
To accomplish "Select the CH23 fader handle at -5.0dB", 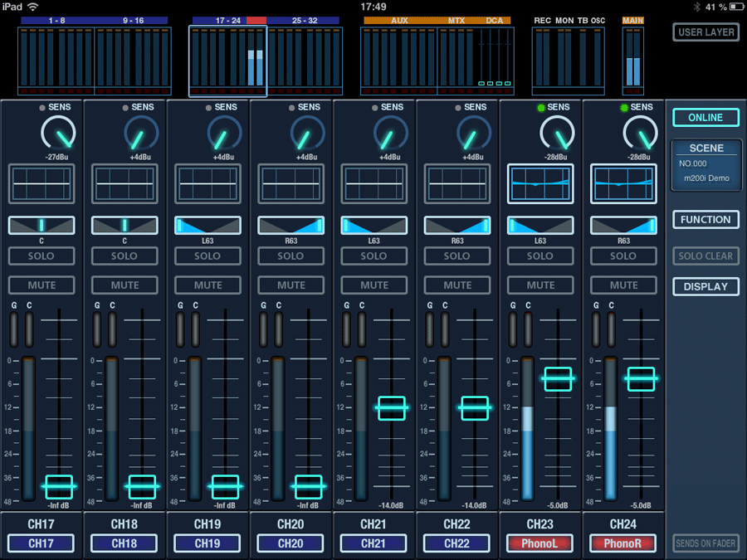I will click(x=558, y=379).
